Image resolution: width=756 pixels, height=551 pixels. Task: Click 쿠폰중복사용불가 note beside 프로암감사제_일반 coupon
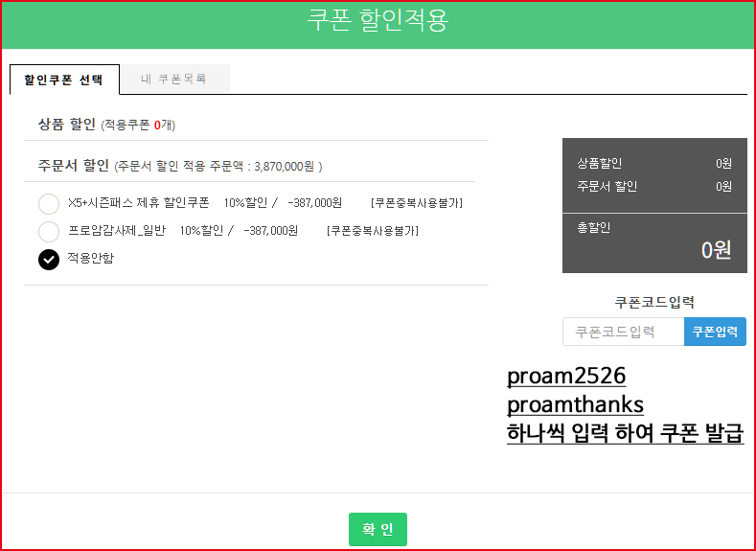[x=373, y=231]
